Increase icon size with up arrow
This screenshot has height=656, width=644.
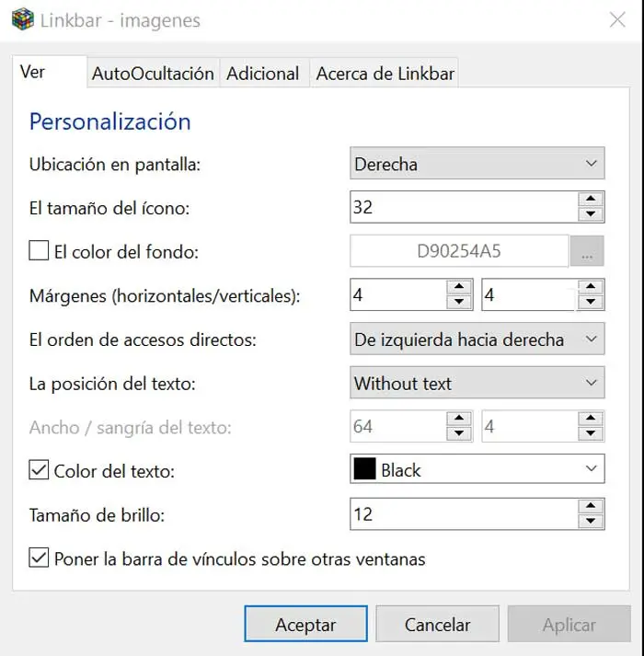point(591,199)
